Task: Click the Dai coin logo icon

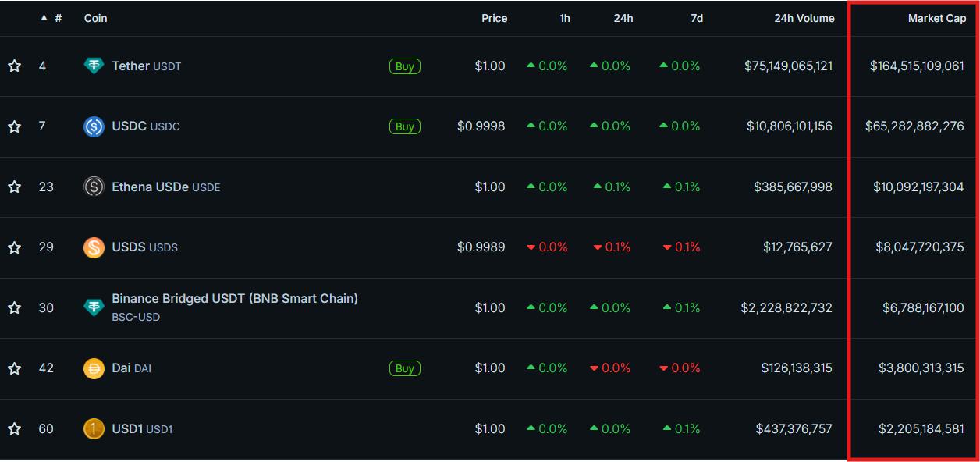Action: point(94,368)
